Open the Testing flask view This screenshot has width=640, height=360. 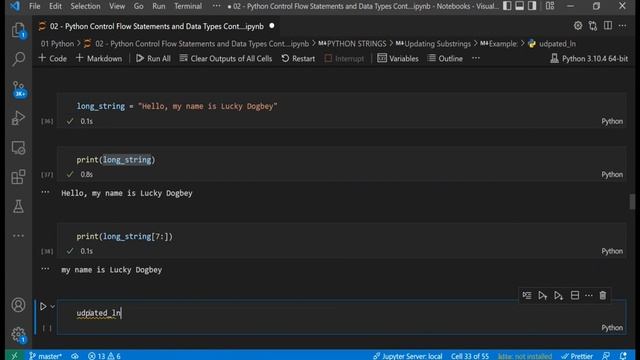pos(18,206)
